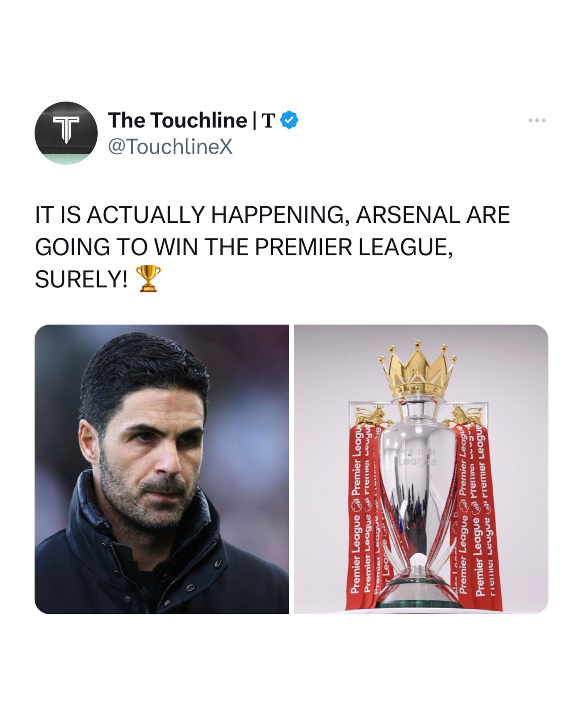Screen dimensions: 583x728
Task: Click the trophy emoji after SURELY!
Action: click(148, 279)
